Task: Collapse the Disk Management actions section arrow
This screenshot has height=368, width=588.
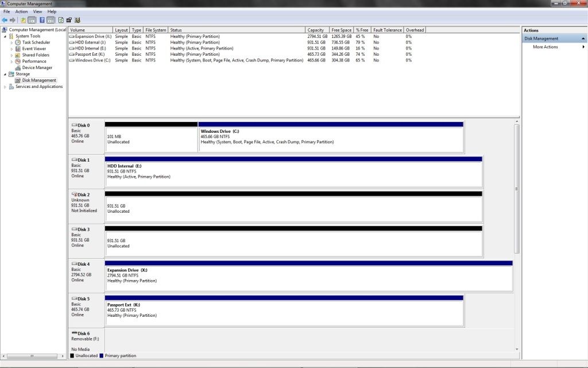Action: 583,39
